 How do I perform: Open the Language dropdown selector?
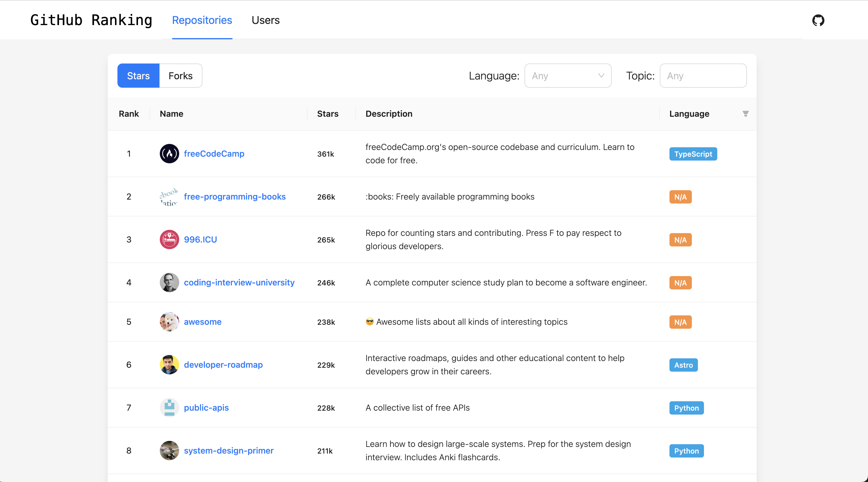point(568,76)
